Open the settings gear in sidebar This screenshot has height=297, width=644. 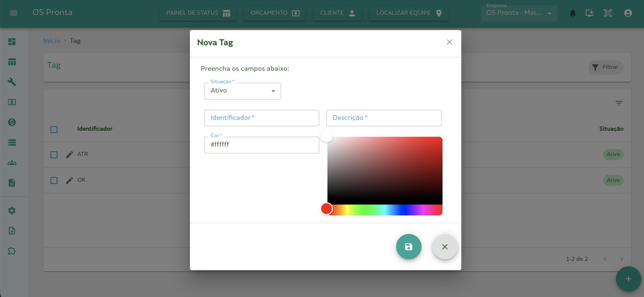(12, 211)
